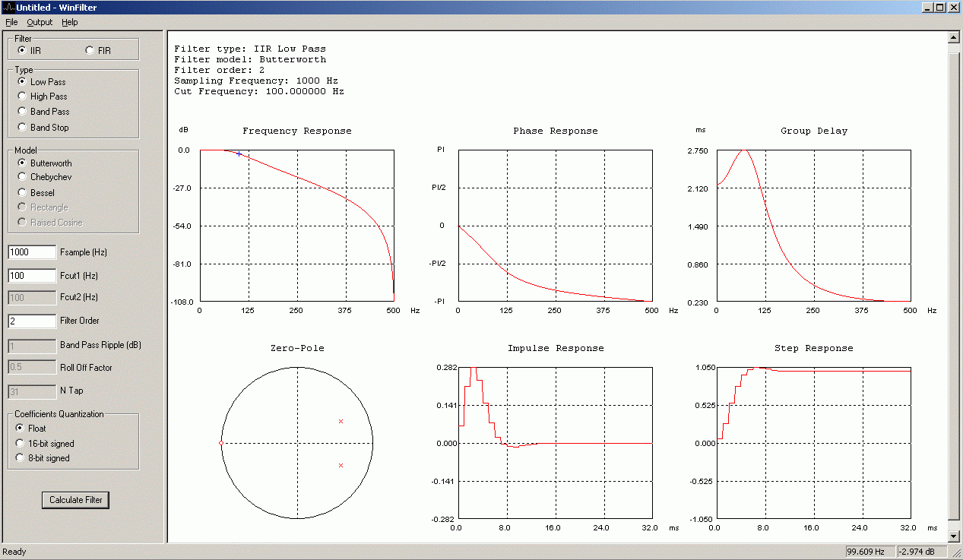
Task: Click the WinFilter title bar app icon
Action: pos(8,8)
